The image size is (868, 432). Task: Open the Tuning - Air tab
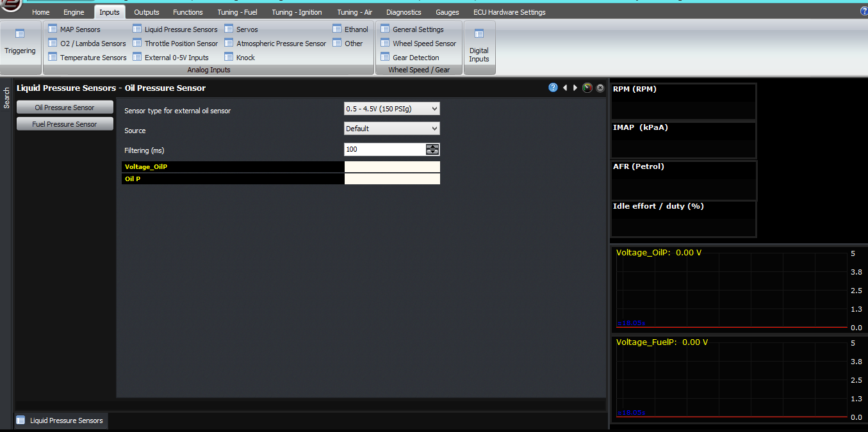click(x=355, y=12)
